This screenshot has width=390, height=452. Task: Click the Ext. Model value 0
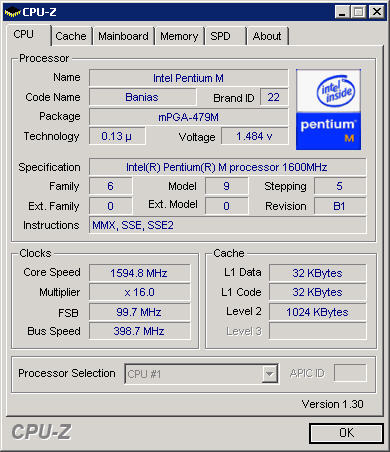(x=227, y=206)
